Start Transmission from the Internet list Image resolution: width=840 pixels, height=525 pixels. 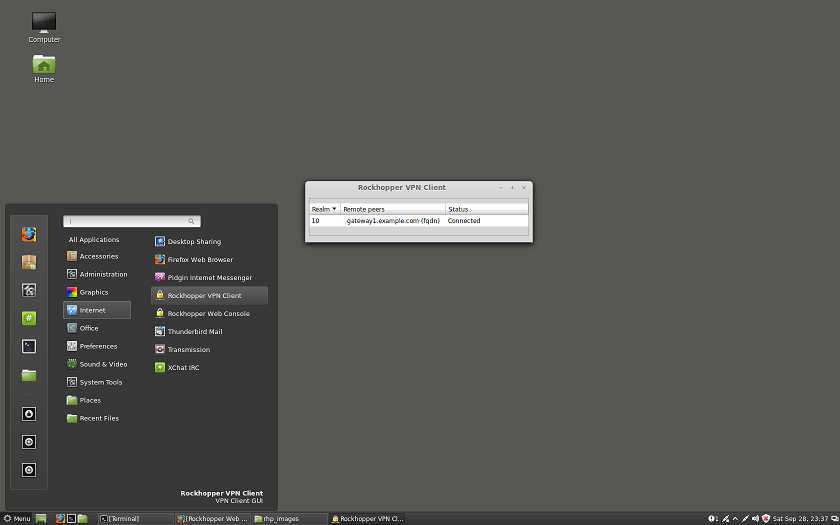click(x=188, y=350)
